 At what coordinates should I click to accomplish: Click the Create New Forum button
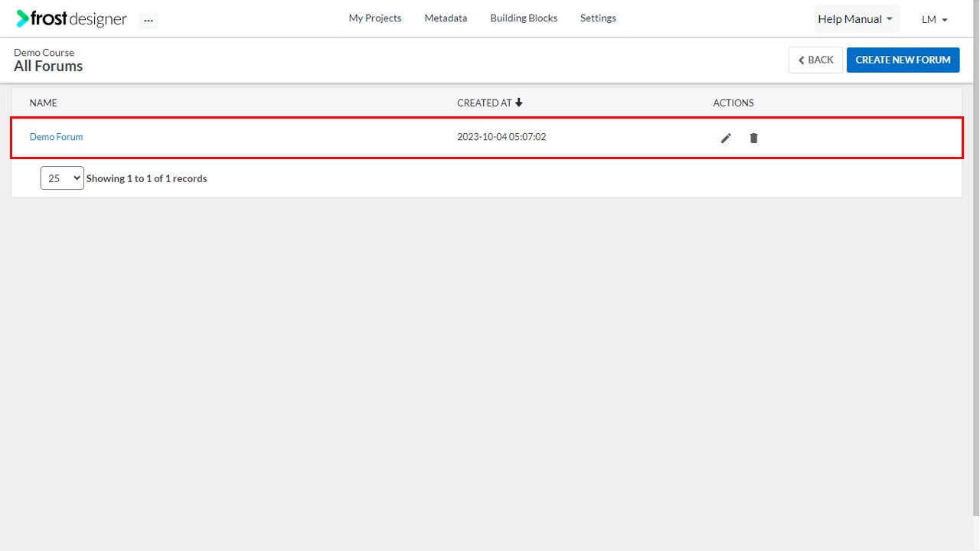903,60
